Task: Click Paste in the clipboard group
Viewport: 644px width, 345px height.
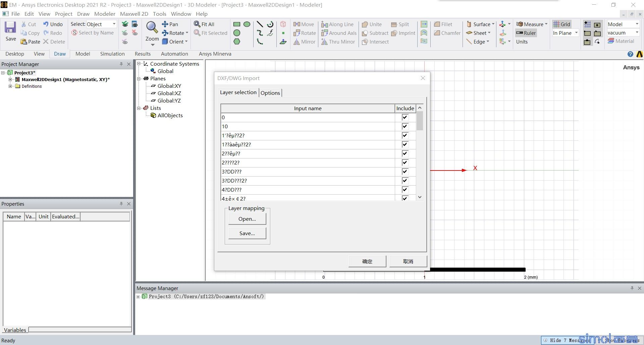Action: (x=30, y=42)
